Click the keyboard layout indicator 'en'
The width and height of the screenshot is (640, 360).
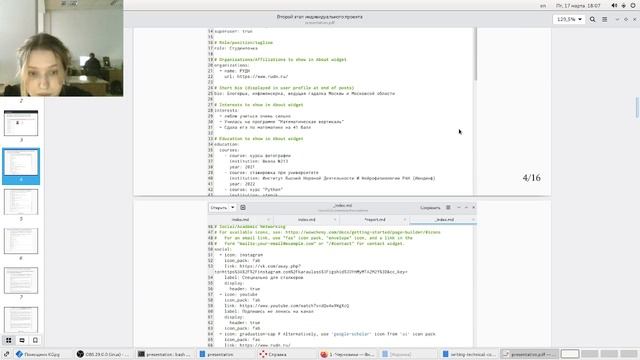pyautogui.click(x=543, y=6)
